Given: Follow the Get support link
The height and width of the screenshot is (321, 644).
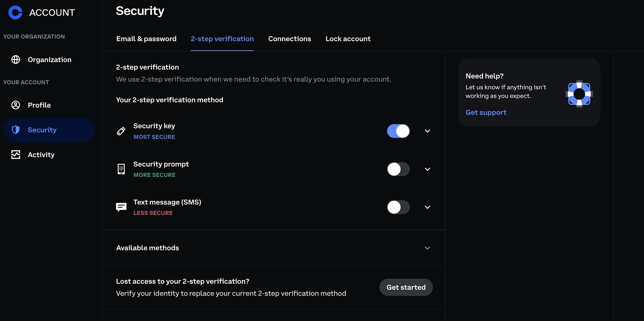Looking at the screenshot, I should point(486,112).
